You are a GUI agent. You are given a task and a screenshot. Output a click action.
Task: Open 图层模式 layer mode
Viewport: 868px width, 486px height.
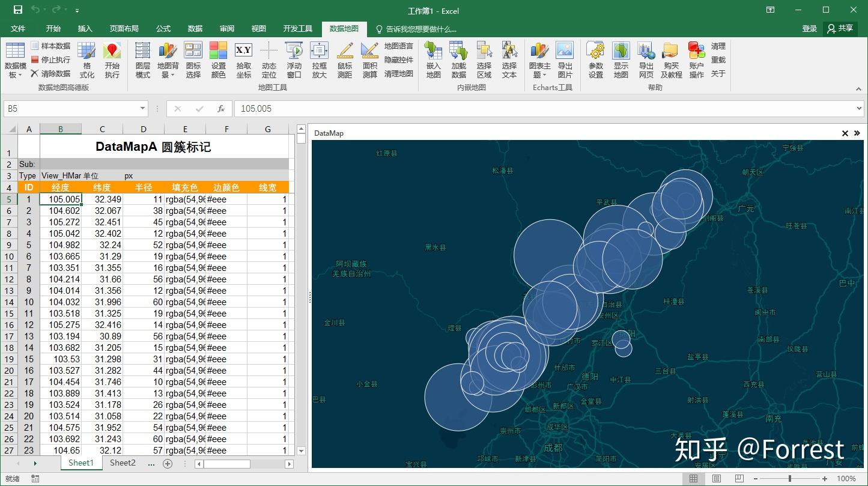click(143, 60)
